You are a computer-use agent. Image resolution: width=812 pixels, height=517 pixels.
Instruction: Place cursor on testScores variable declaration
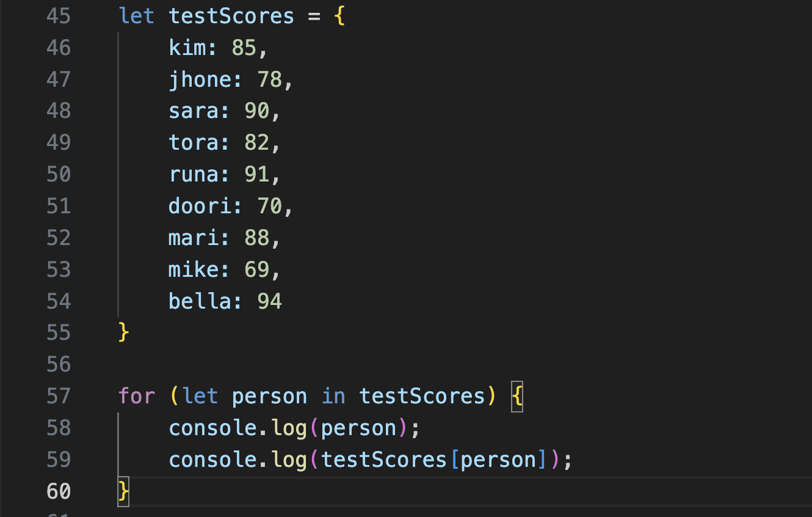231,16
